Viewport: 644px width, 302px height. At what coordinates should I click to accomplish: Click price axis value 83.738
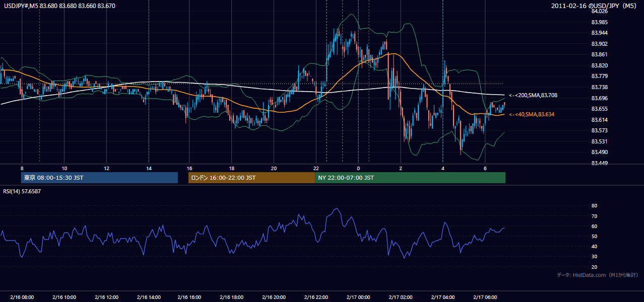point(599,87)
